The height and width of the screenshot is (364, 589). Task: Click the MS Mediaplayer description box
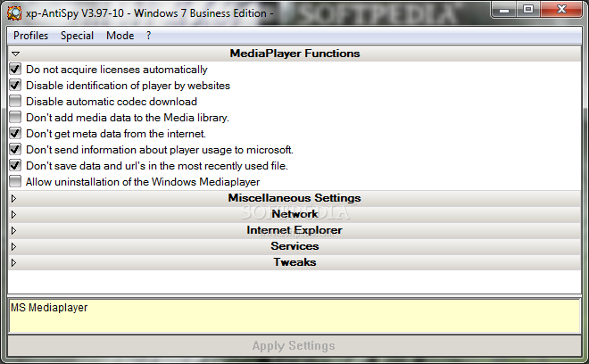(294, 316)
